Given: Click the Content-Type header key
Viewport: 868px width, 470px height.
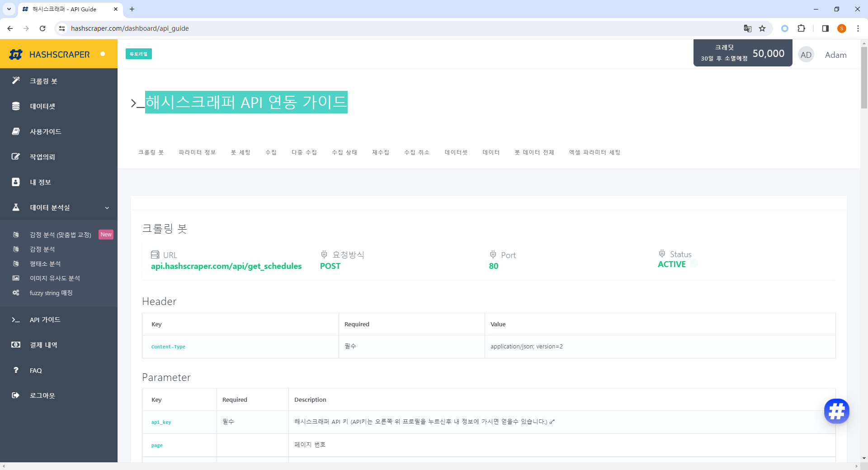Looking at the screenshot, I should [x=168, y=347].
